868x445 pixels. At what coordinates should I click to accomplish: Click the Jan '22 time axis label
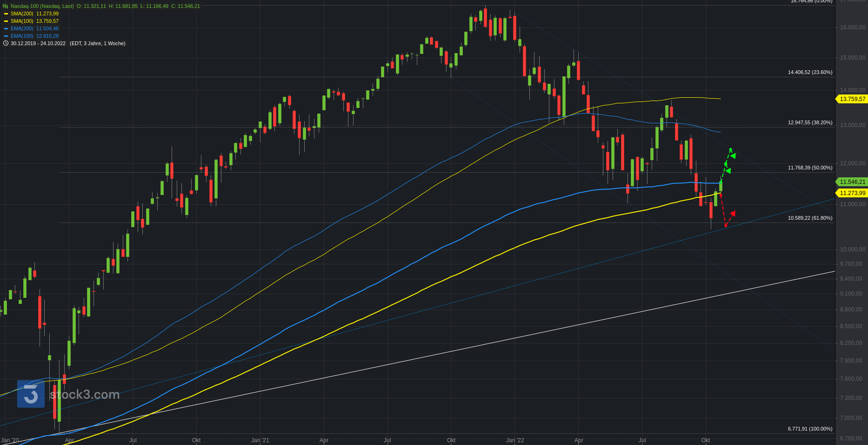point(515,440)
